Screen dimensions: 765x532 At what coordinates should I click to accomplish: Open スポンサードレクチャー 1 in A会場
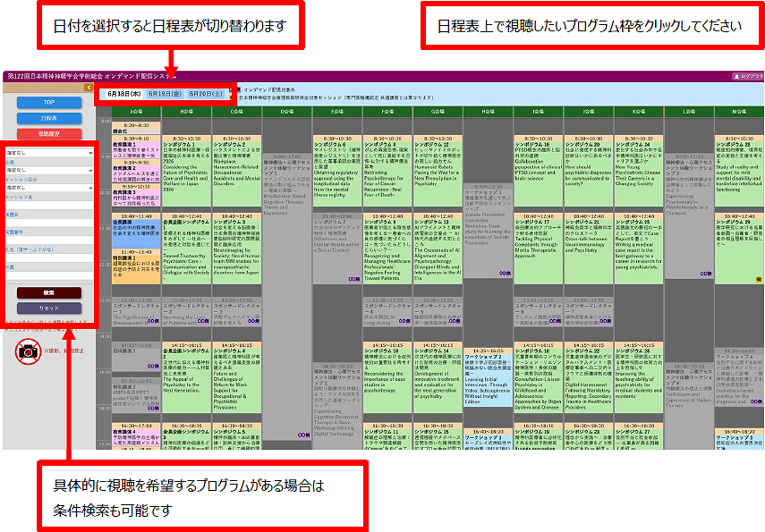[136, 311]
